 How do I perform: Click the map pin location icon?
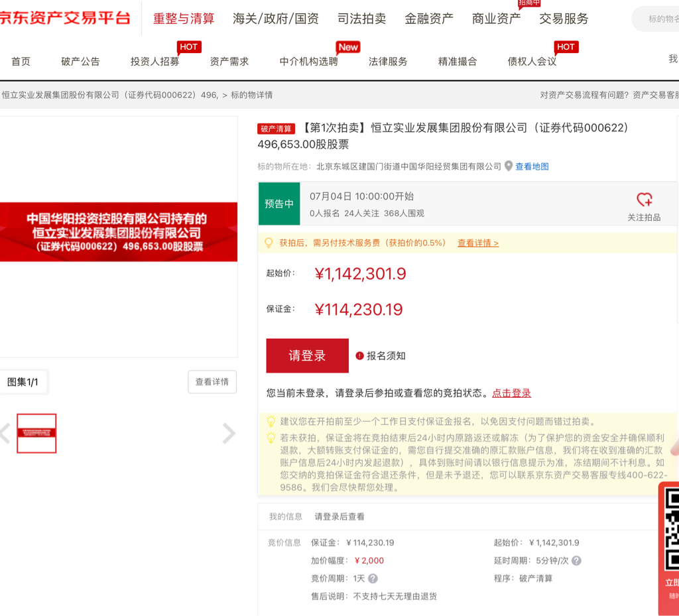pos(509,166)
